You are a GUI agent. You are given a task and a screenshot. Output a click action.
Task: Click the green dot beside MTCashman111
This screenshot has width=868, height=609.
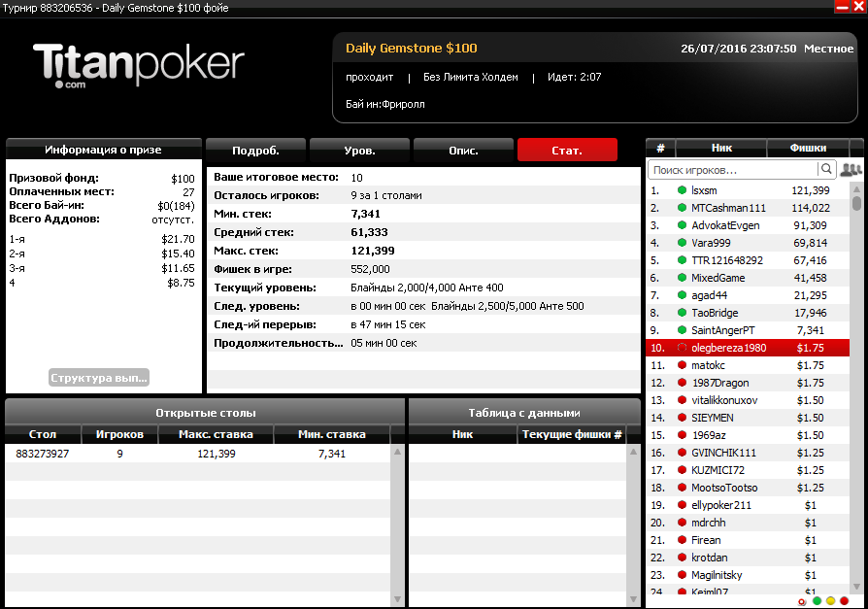click(x=682, y=208)
